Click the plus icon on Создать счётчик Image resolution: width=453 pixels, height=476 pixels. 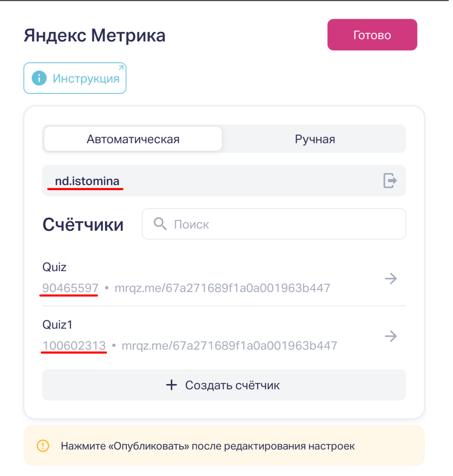(171, 385)
